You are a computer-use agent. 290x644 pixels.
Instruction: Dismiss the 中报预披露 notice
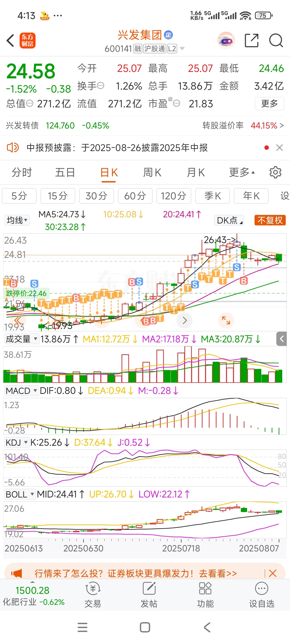point(280,148)
